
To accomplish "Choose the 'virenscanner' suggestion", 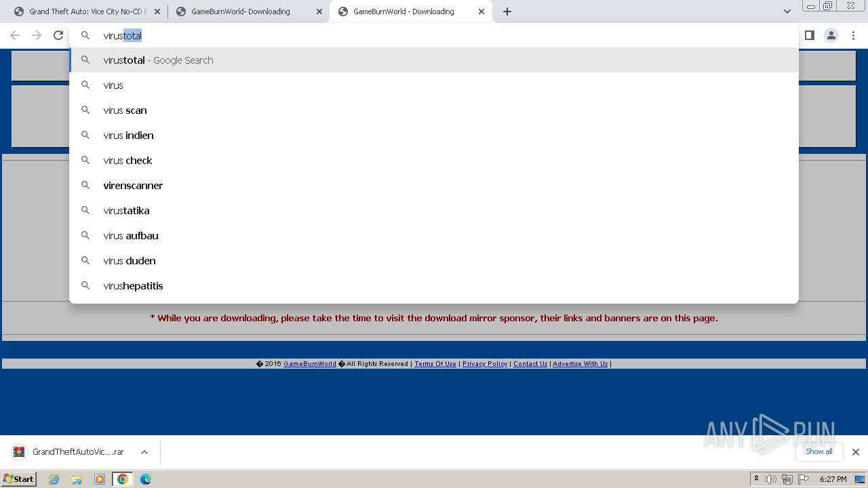I will [434, 186].
